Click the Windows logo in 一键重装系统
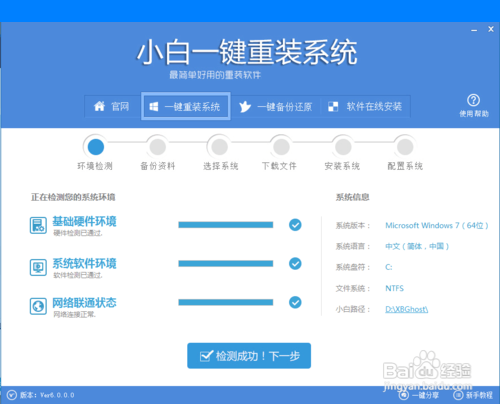The width and height of the screenshot is (500, 404). (x=154, y=107)
